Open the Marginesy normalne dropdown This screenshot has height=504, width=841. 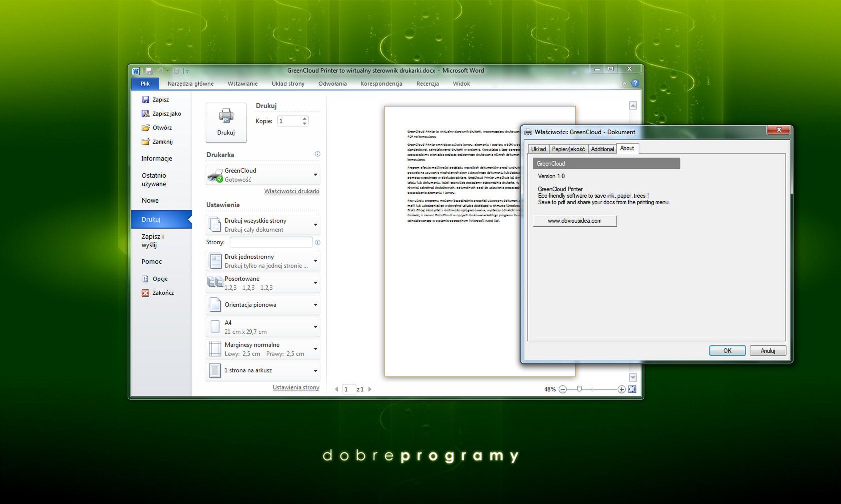click(263, 349)
